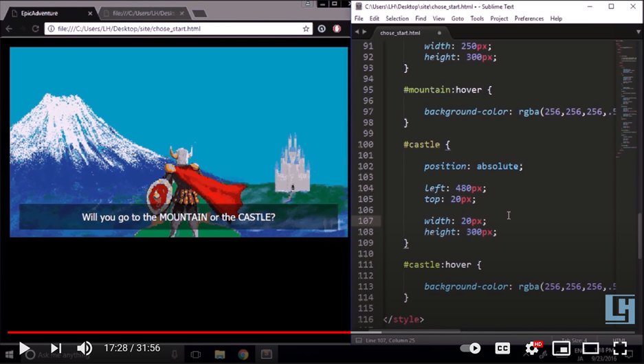
Task: Click the previous tab arrow in Sublime
Action: click(x=357, y=32)
